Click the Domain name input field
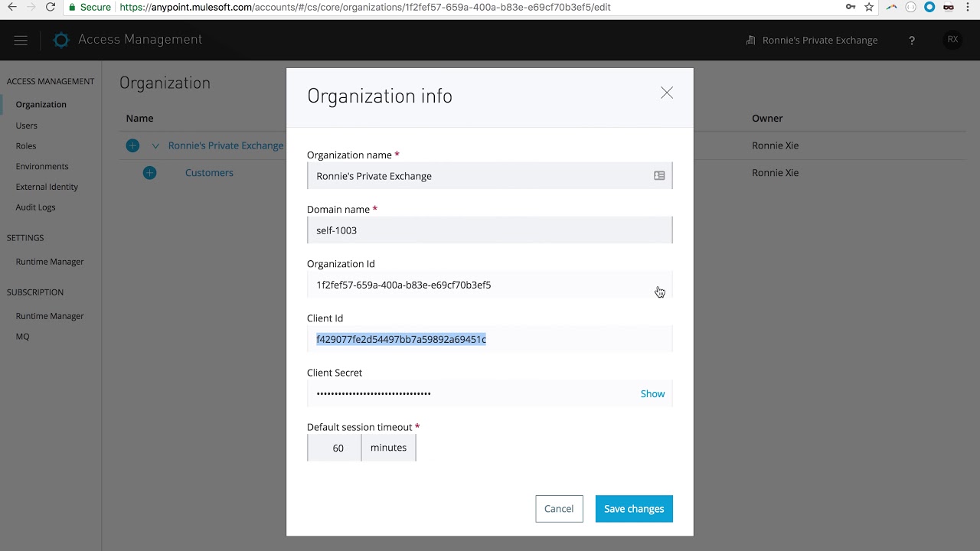This screenshot has height=551, width=980. pos(490,230)
